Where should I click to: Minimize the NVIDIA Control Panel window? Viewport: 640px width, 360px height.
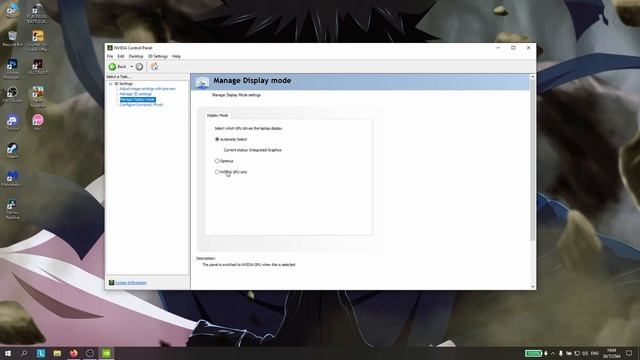[x=498, y=48]
